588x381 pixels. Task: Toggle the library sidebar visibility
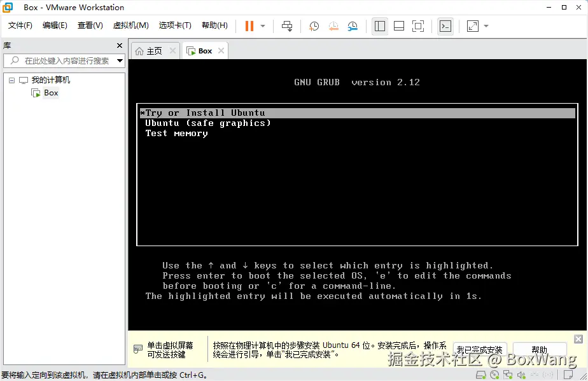click(x=379, y=26)
